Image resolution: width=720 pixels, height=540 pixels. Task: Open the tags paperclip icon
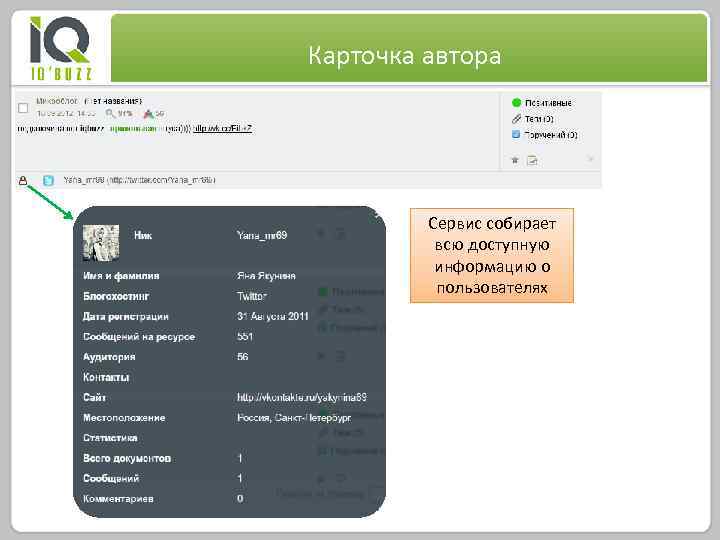(517, 119)
